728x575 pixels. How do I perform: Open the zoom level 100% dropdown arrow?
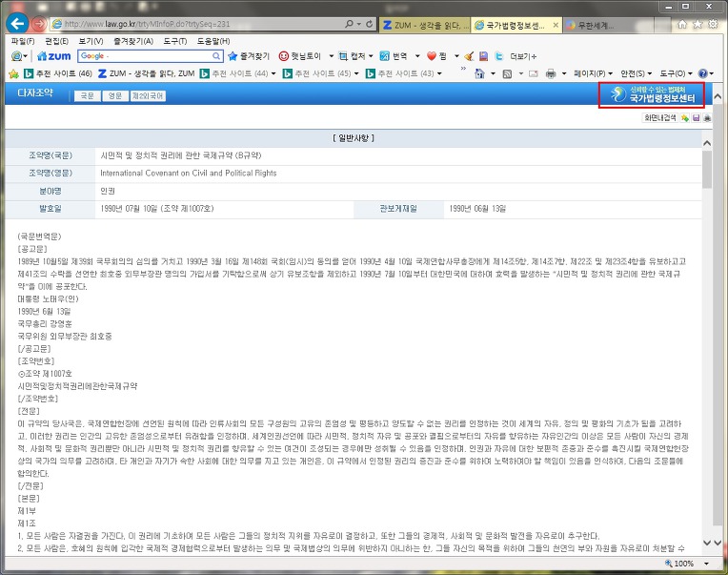click(706, 564)
